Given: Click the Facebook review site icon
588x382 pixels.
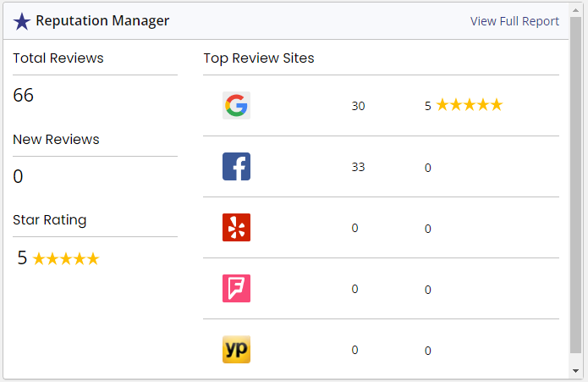Looking at the screenshot, I should (236, 167).
